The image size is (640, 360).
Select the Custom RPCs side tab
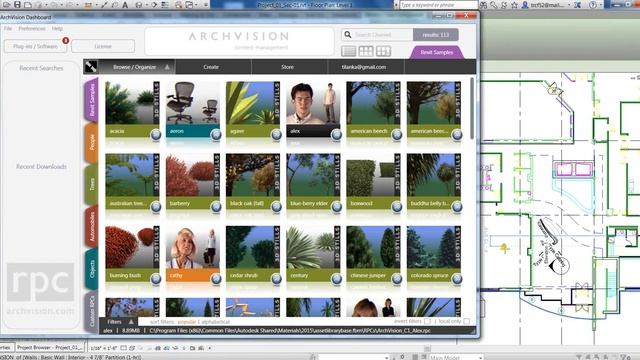click(91, 311)
